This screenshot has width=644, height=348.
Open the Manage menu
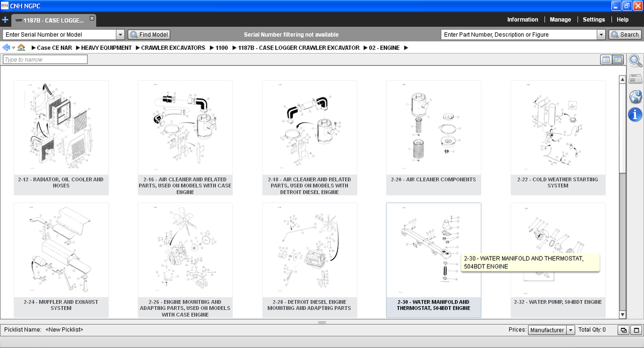[560, 20]
